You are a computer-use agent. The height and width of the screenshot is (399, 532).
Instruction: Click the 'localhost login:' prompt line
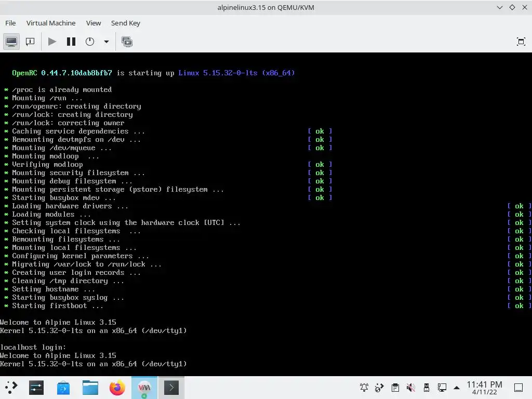pos(33,348)
